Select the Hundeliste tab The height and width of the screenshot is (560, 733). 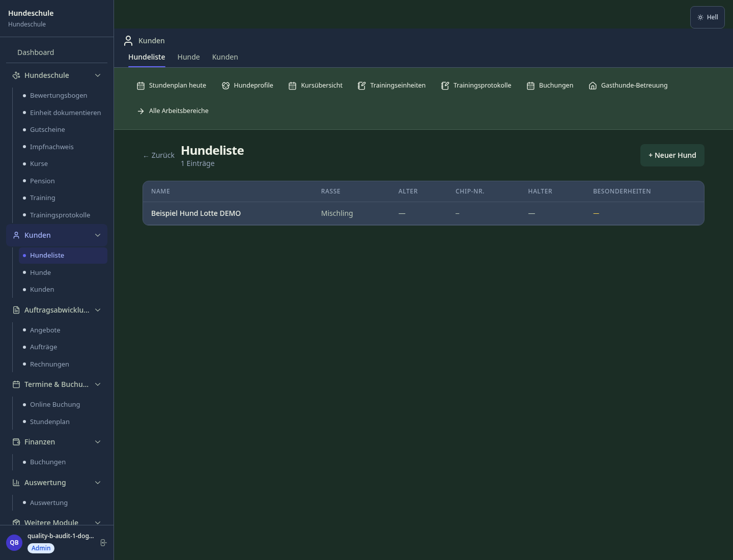coord(147,57)
